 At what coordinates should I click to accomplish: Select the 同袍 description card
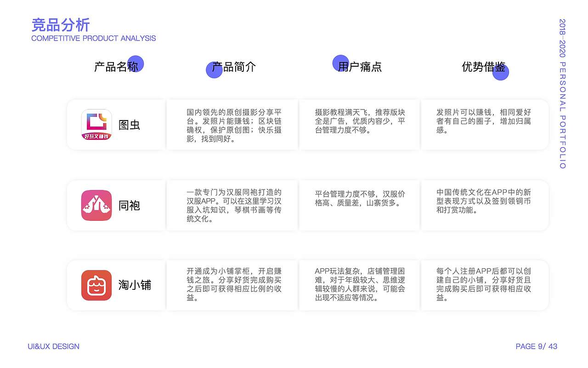232,205
